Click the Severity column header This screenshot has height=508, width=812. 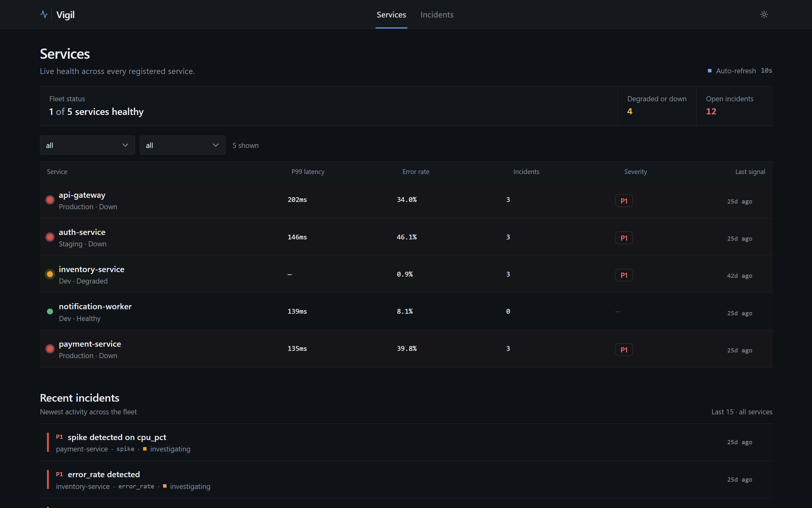click(x=636, y=172)
